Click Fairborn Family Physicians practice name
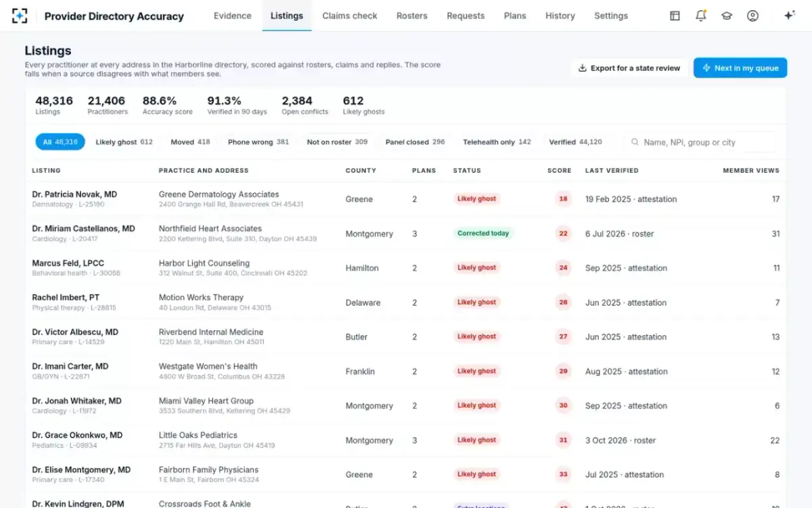Image resolution: width=812 pixels, height=508 pixels. 209,470
